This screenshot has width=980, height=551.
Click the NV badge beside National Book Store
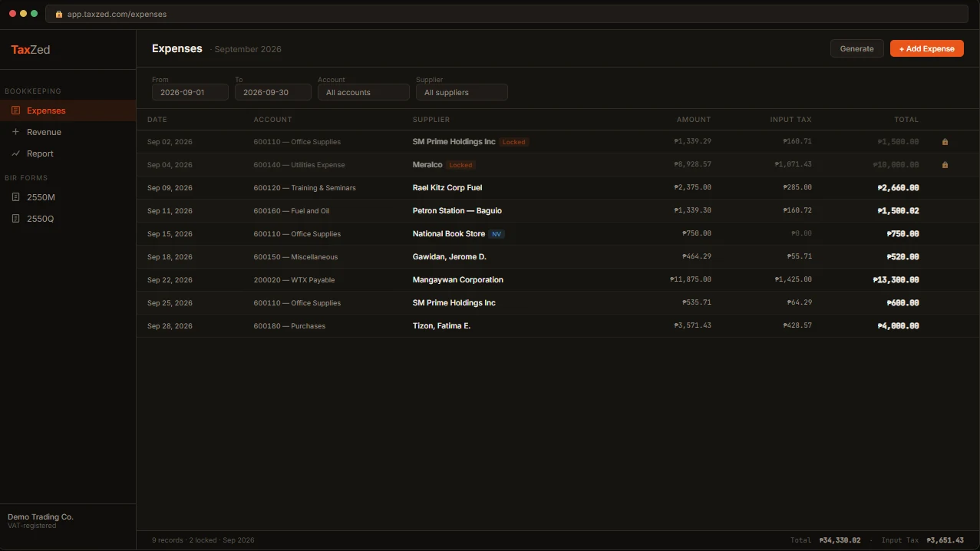coord(497,234)
